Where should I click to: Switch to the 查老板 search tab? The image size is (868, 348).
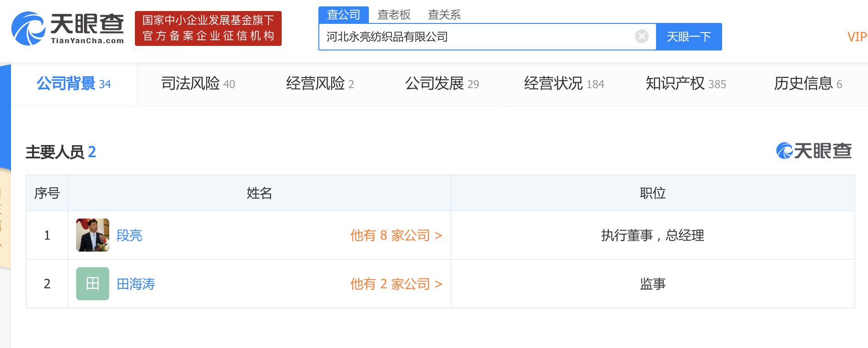point(394,15)
